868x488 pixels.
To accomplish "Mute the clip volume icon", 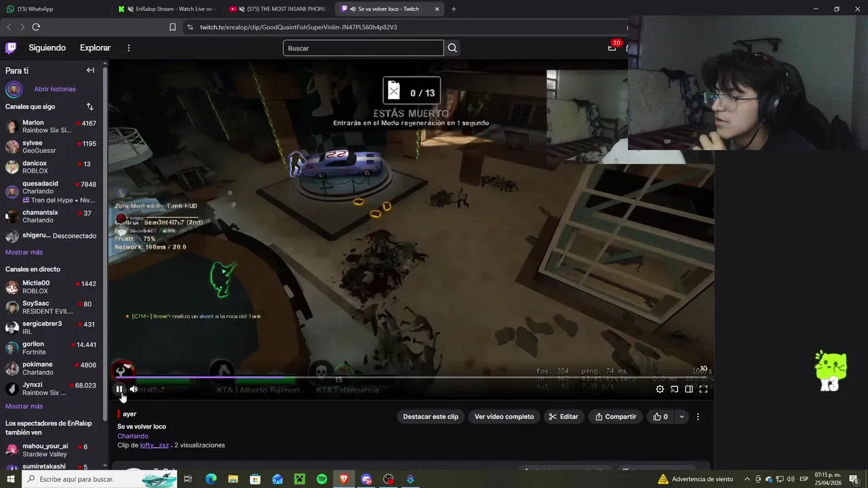I will point(134,389).
